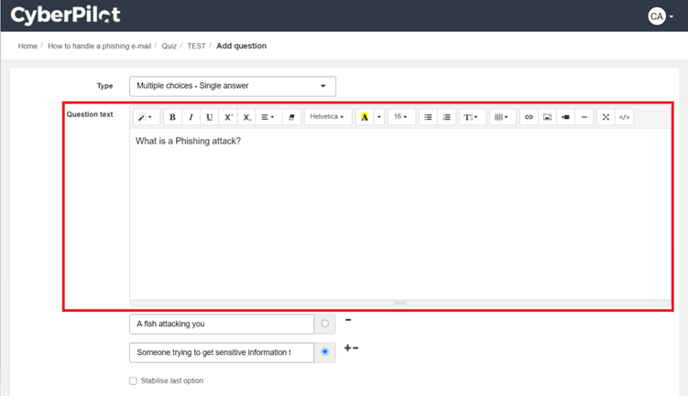The width and height of the screenshot is (688, 396).
Task: Enable Stabilise last option checkbox
Action: 133,381
